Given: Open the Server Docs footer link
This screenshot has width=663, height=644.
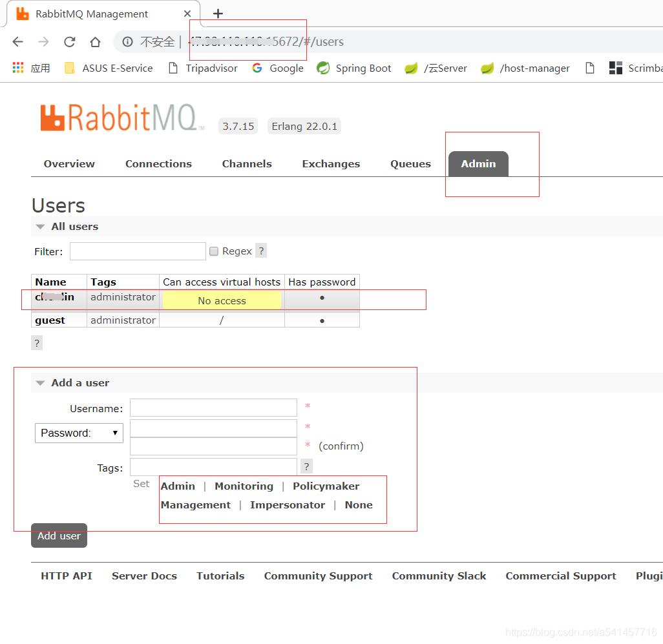Looking at the screenshot, I should pyautogui.click(x=144, y=576).
